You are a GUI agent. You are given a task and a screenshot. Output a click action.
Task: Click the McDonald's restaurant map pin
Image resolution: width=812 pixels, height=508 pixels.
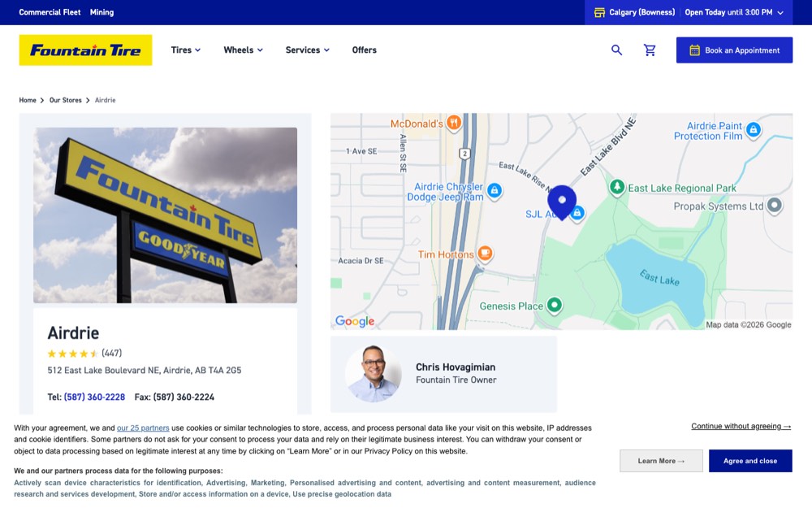(454, 123)
